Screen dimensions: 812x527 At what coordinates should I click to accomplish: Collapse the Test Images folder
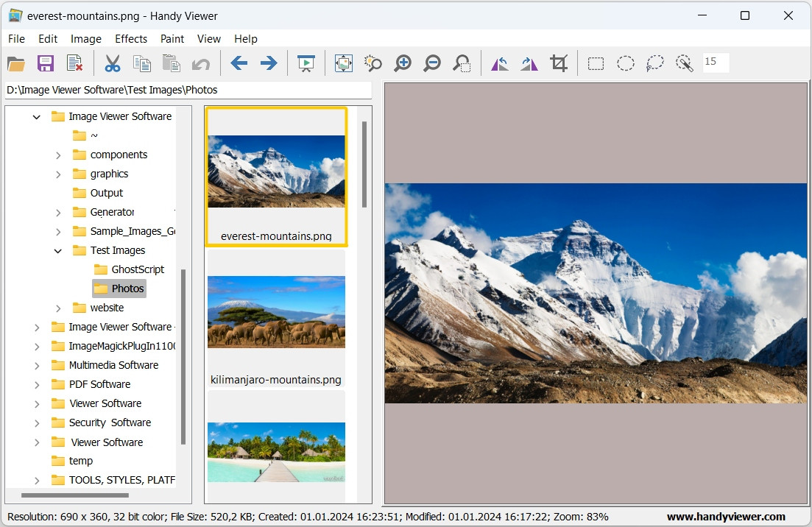[x=58, y=250]
